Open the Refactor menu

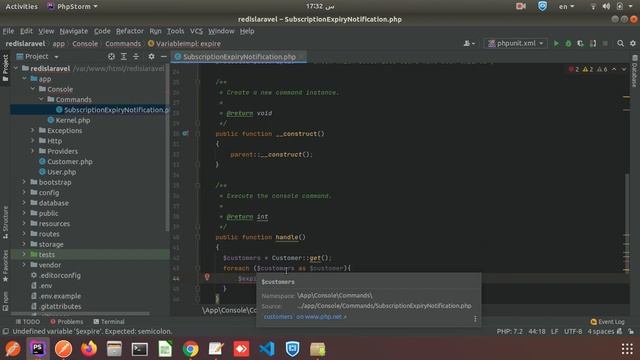129,31
